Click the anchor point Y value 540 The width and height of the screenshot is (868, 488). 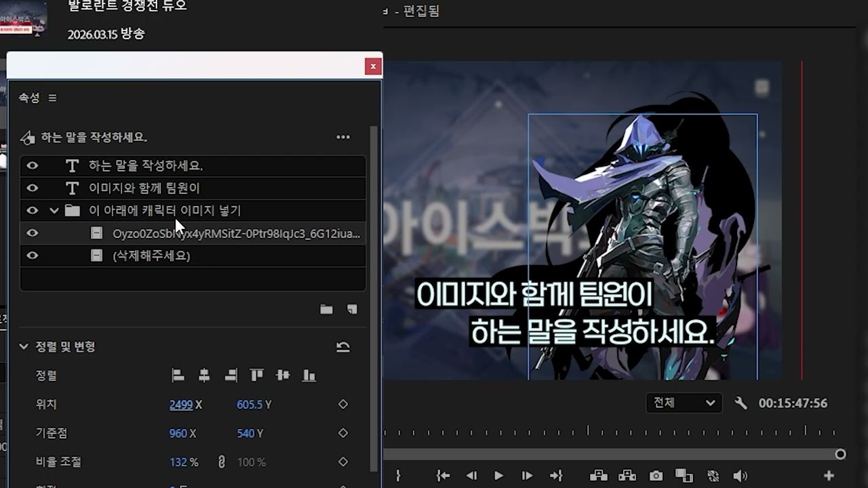click(x=246, y=433)
